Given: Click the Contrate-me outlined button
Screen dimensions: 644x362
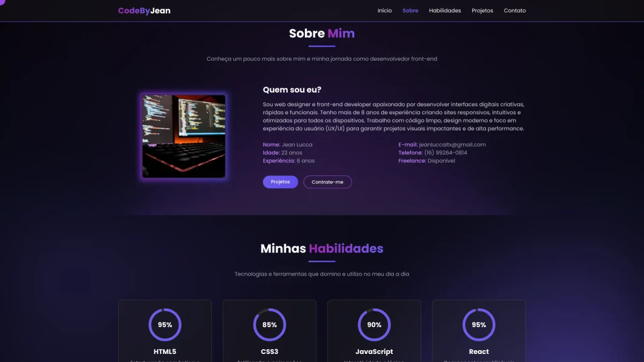Looking at the screenshot, I should [327, 182].
